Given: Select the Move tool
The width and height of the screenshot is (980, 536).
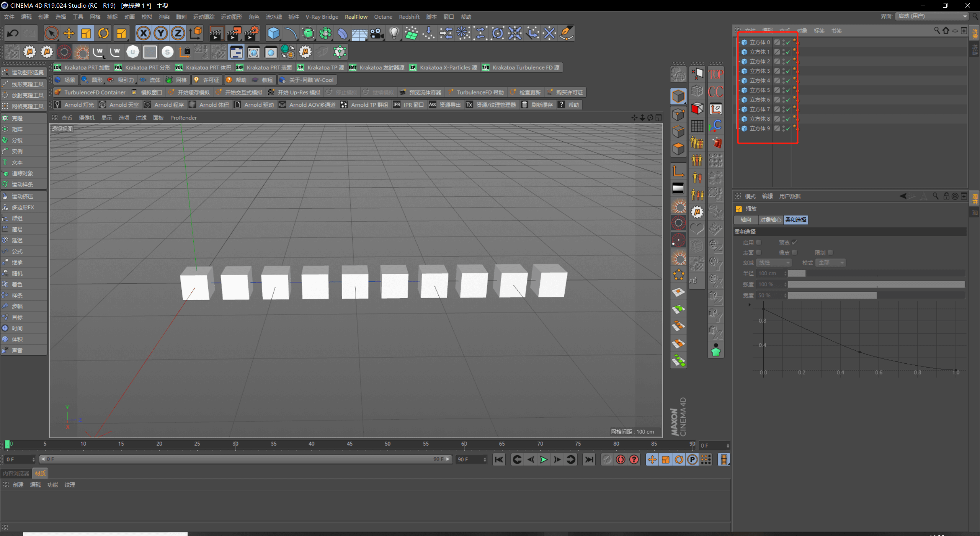Looking at the screenshot, I should click(x=69, y=33).
